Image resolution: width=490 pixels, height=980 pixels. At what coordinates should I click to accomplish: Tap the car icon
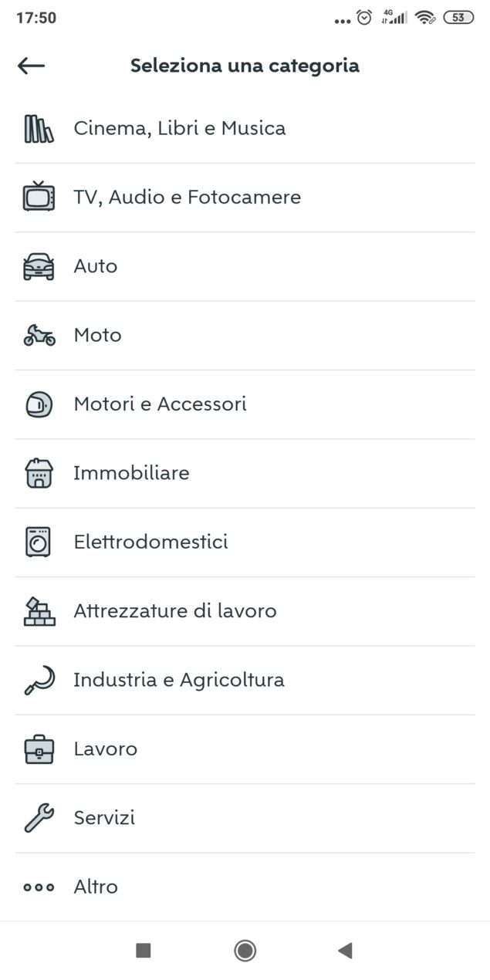(x=39, y=266)
